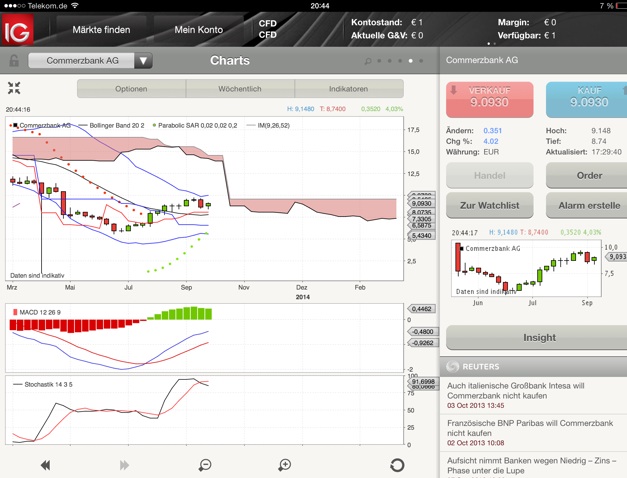Tap the 5,4340 price axis marker

(x=421, y=236)
